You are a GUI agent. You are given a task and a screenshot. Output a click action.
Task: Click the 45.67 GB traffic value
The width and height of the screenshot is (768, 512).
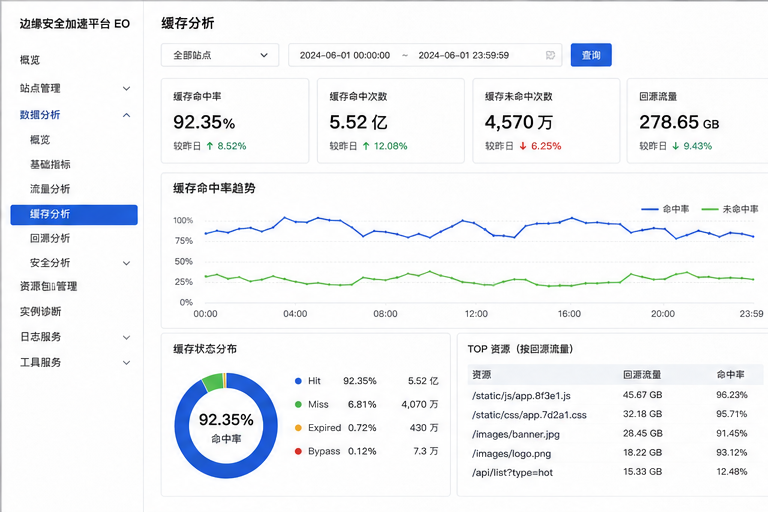(x=643, y=395)
